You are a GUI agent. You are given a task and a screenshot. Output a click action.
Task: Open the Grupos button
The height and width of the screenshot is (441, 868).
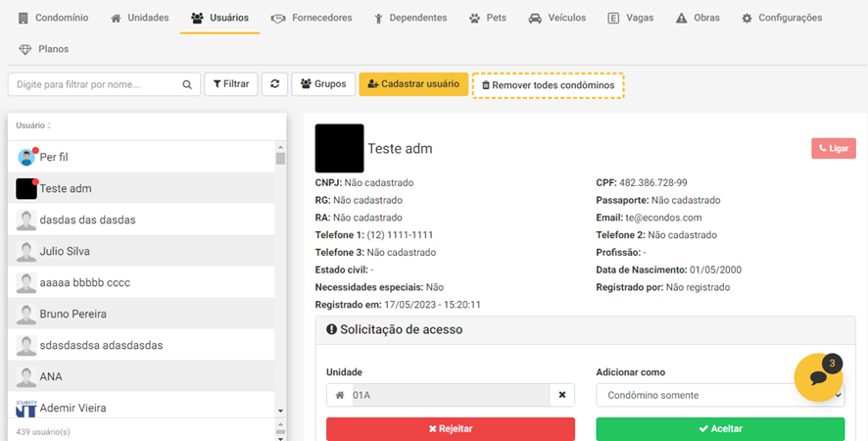(323, 84)
